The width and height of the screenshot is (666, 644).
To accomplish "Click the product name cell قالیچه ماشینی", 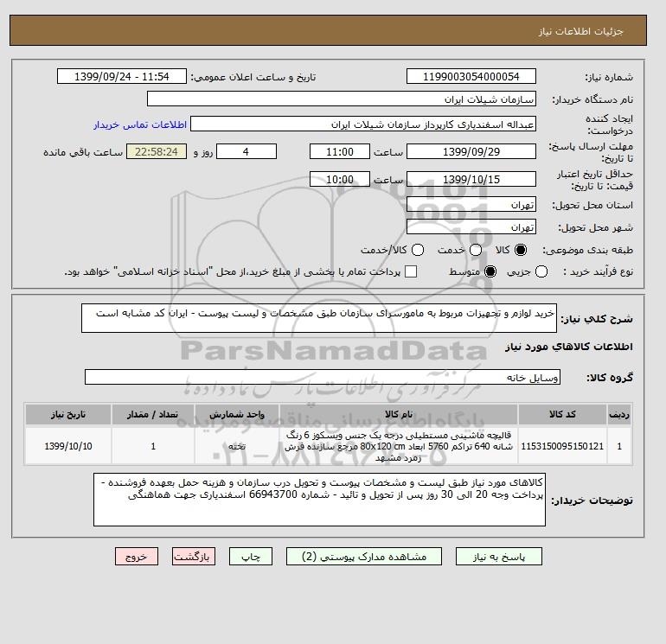I will pos(399,446).
